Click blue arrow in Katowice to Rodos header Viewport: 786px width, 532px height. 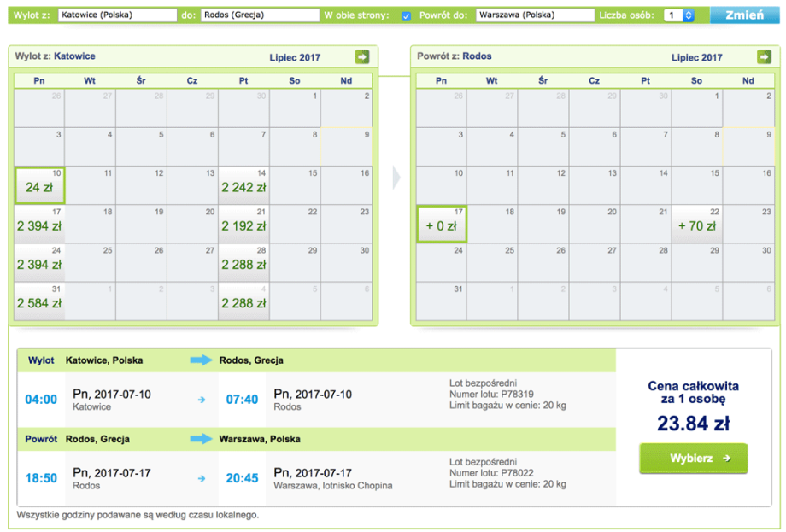point(201,360)
